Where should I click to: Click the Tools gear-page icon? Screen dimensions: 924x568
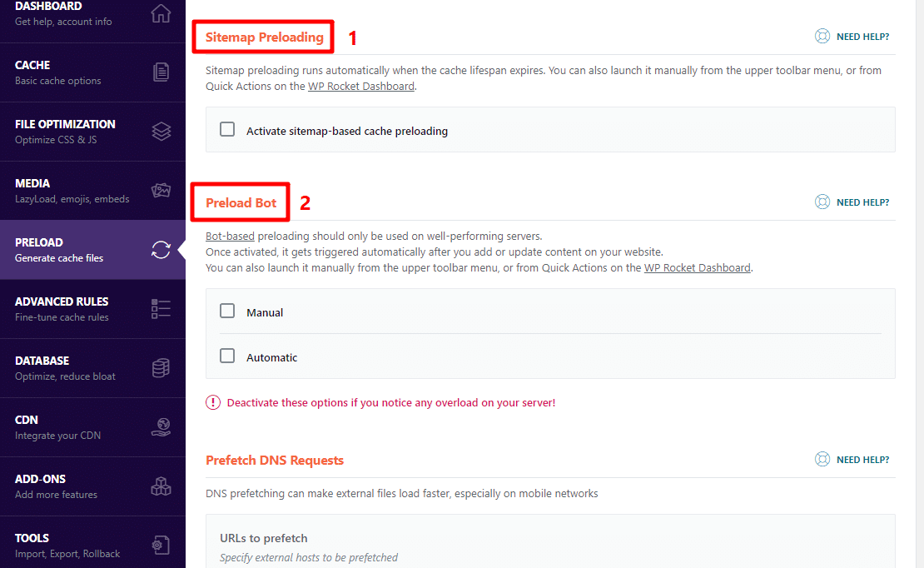[x=161, y=545]
